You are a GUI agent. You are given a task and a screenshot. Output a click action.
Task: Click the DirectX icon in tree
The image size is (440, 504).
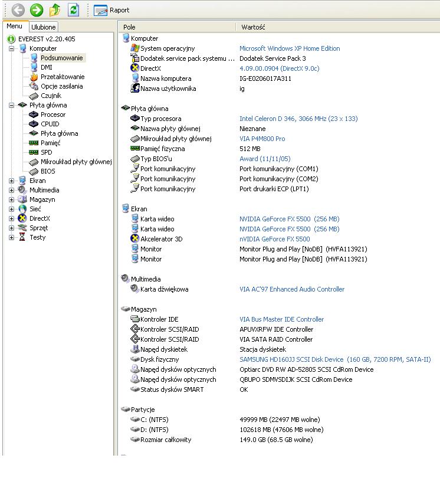coord(22,218)
